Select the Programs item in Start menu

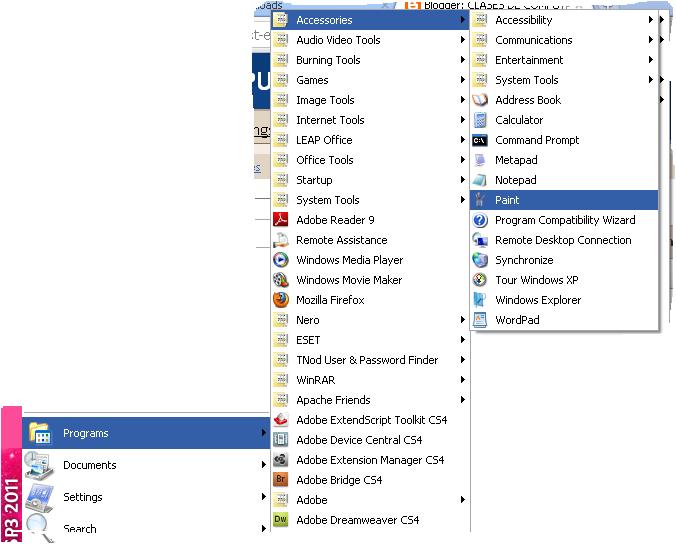[x=146, y=433]
